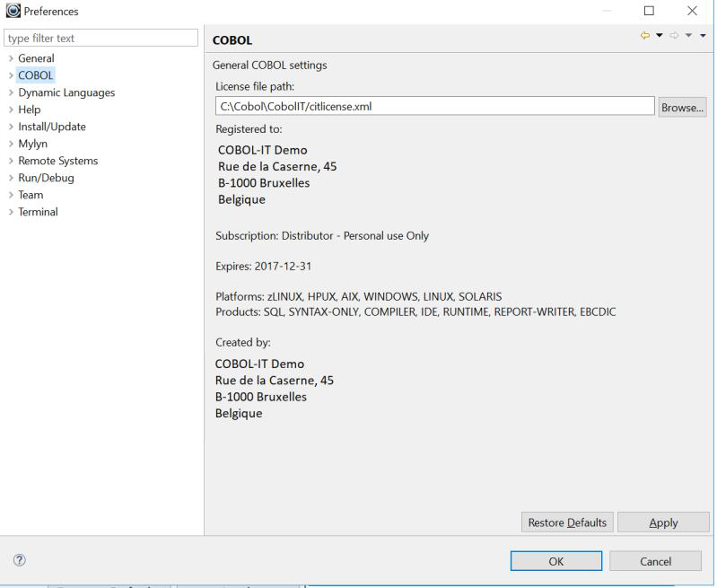Expand the Dynamic Languages node
The width and height of the screenshot is (717, 588).
11,92
